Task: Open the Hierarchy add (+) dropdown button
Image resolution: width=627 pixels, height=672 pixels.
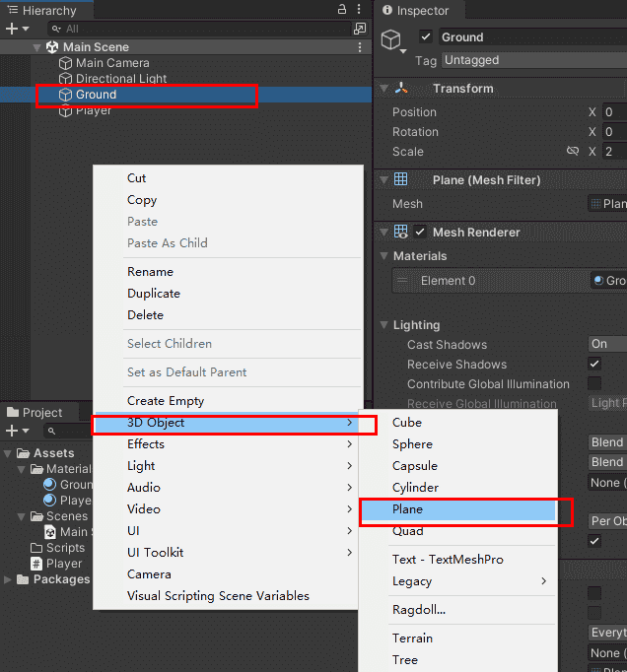Action: [17, 29]
